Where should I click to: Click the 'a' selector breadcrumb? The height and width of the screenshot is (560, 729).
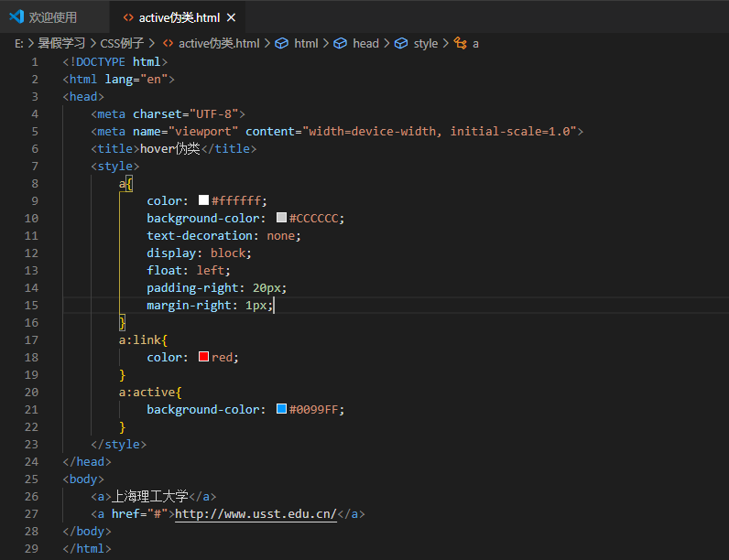pos(475,44)
